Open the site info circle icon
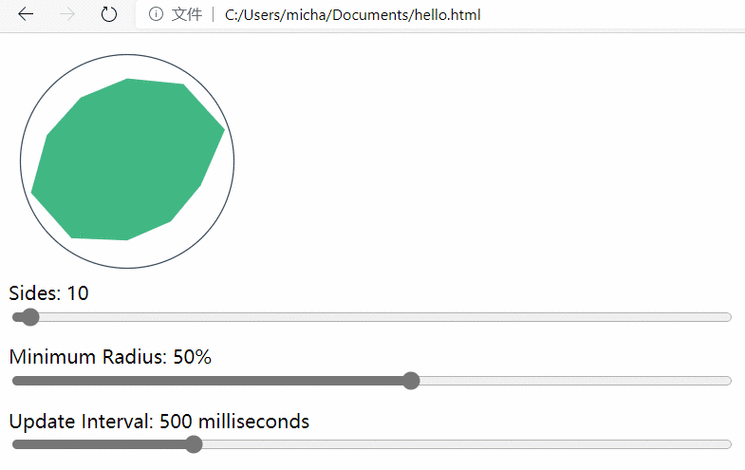The height and width of the screenshot is (470, 745). [x=155, y=14]
